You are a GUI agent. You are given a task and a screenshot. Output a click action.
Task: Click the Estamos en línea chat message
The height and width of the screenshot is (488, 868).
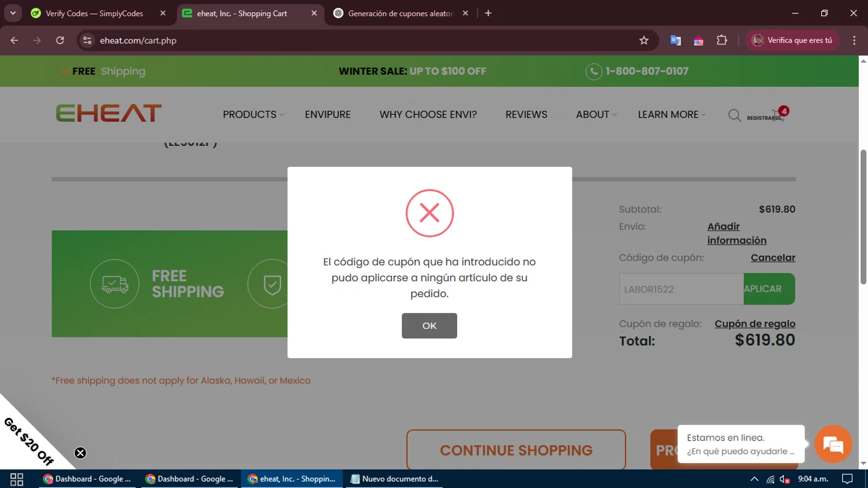point(741,444)
